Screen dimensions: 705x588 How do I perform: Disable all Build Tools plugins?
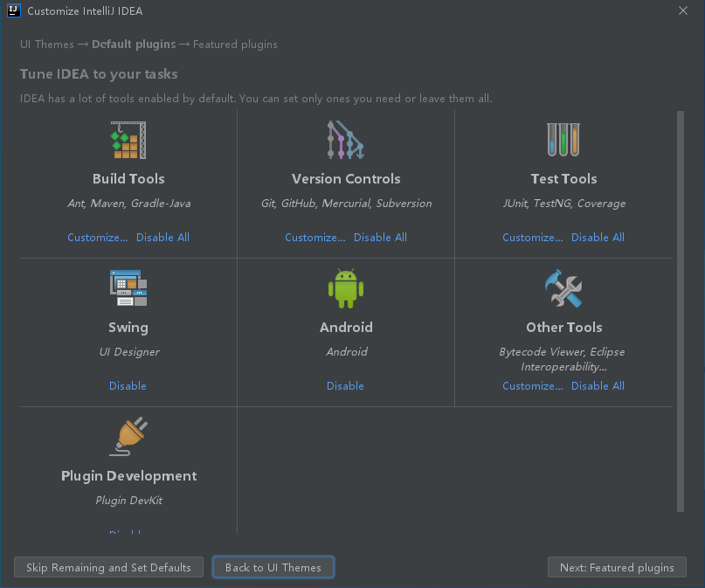point(162,238)
